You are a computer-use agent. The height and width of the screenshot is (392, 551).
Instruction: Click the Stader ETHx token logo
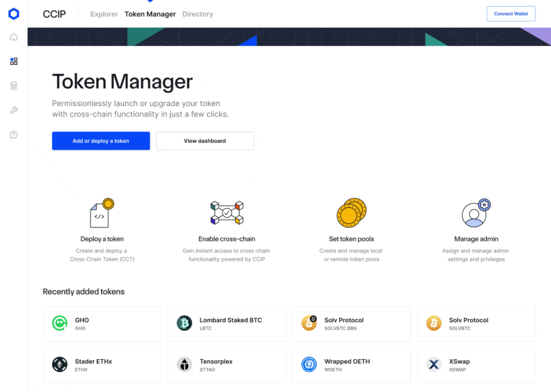(60, 364)
